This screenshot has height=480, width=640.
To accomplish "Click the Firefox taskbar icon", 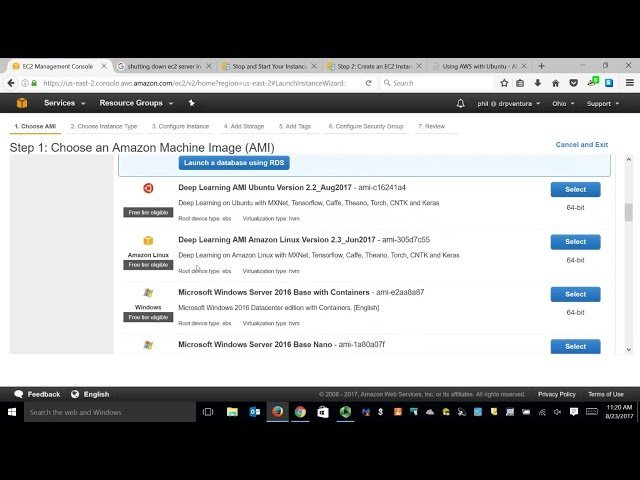I will point(278,411).
